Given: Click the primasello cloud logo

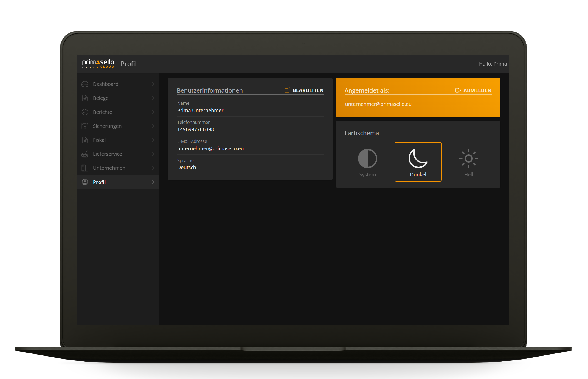Looking at the screenshot, I should 98,64.
